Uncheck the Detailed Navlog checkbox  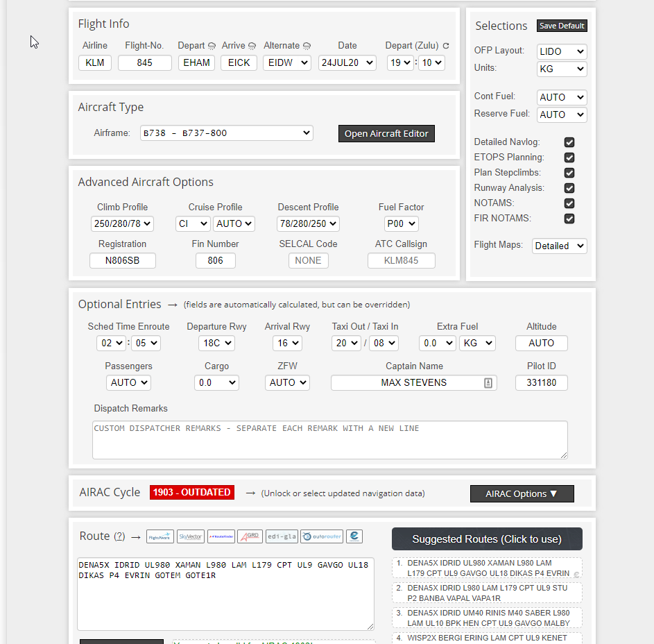click(x=569, y=142)
